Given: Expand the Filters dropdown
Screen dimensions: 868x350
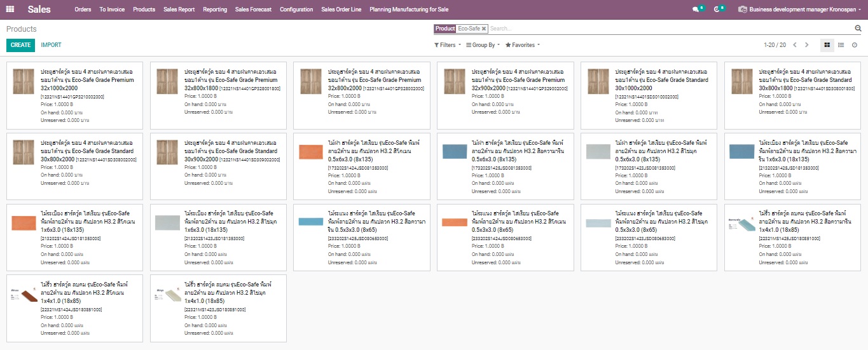Looking at the screenshot, I should click(448, 45).
